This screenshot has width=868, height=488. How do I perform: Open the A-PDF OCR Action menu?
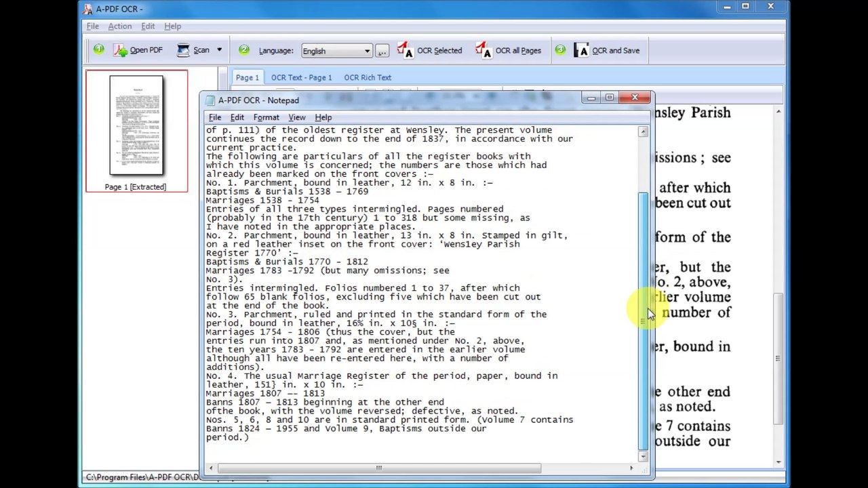120,26
